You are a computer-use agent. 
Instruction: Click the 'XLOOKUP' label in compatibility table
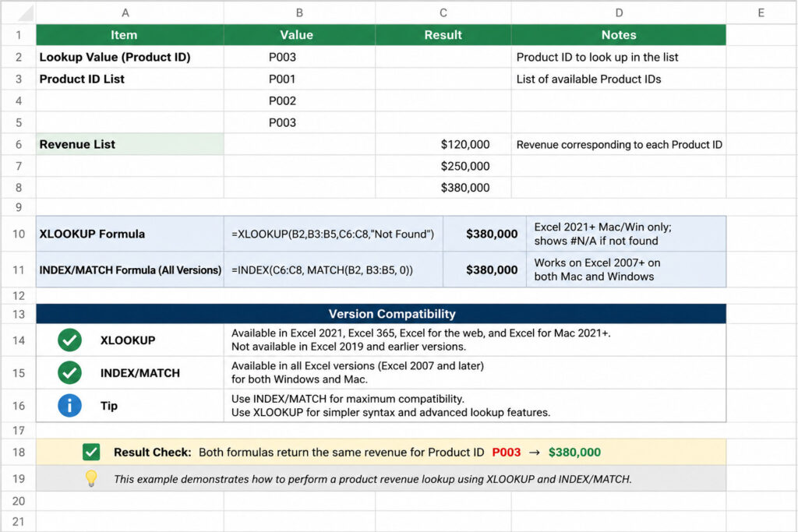point(128,340)
